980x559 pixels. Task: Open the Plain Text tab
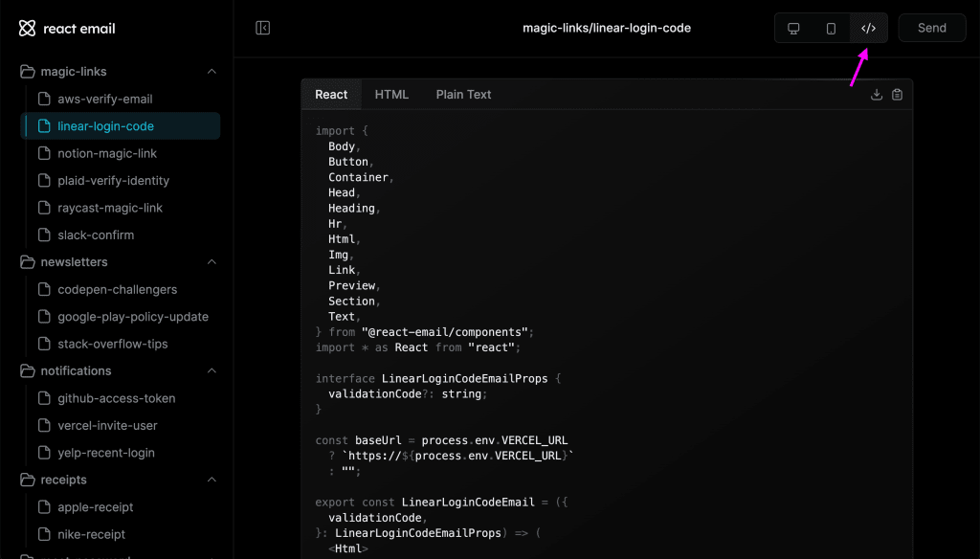pyautogui.click(x=463, y=95)
